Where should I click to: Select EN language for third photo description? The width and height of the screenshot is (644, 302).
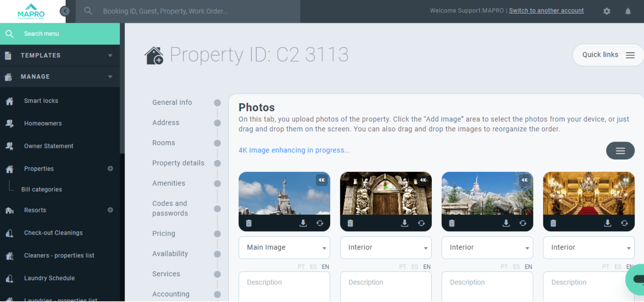pyautogui.click(x=528, y=267)
